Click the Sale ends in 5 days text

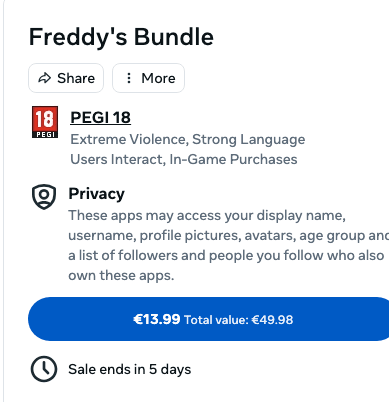(x=130, y=369)
